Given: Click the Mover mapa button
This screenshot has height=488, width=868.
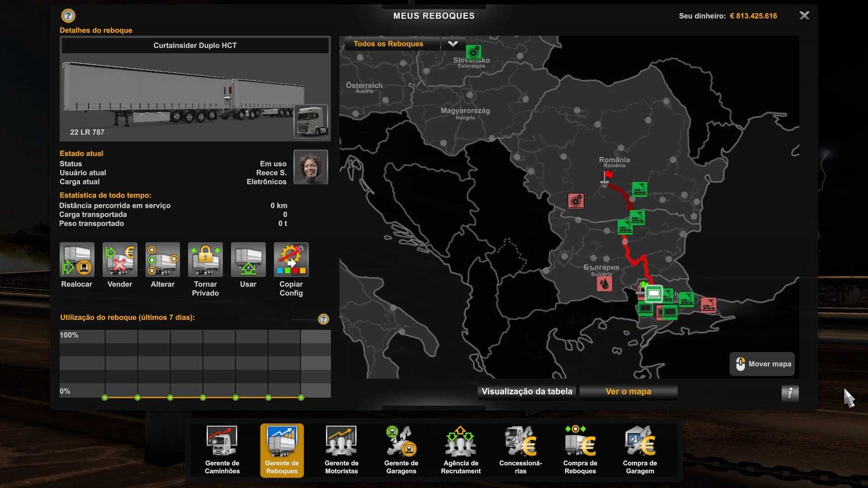Looking at the screenshot, I should point(762,364).
